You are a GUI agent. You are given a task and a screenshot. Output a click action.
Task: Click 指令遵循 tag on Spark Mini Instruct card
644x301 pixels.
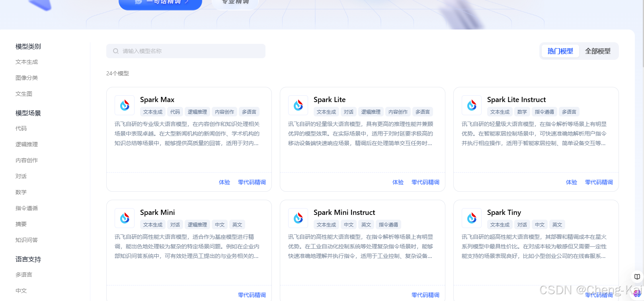tap(388, 225)
